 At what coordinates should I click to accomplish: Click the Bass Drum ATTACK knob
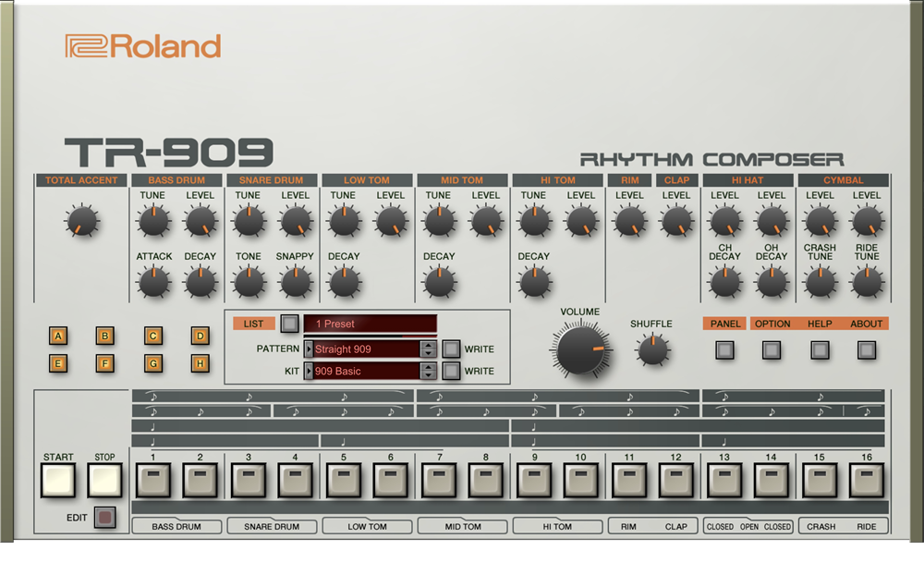tap(153, 282)
